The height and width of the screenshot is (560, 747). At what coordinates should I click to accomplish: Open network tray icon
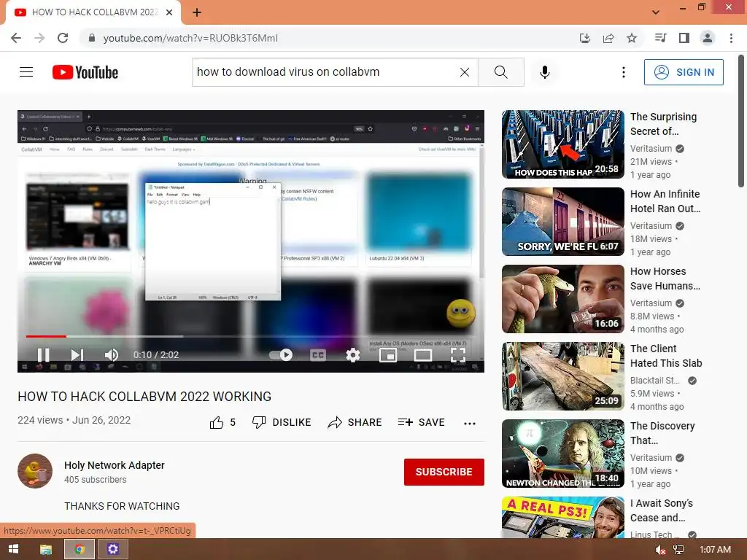(x=678, y=550)
